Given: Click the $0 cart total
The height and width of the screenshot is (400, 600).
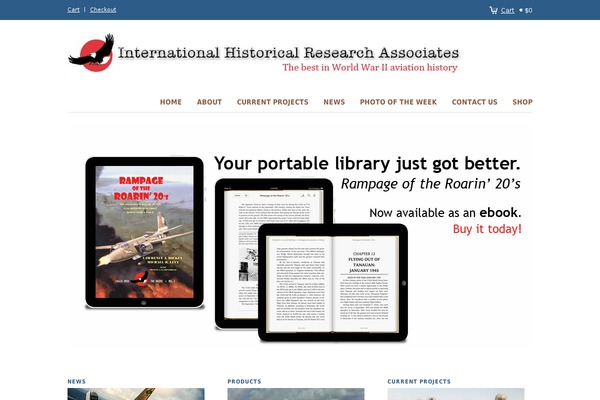Looking at the screenshot, I should pos(528,10).
